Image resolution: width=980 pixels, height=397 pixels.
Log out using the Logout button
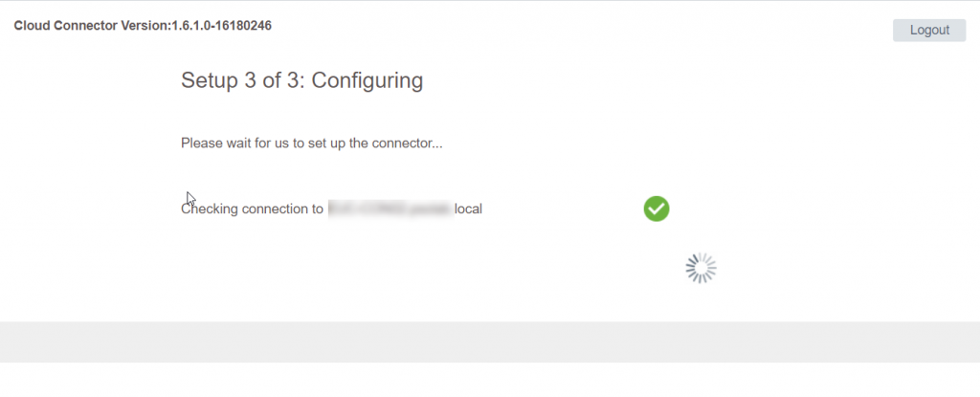(929, 30)
